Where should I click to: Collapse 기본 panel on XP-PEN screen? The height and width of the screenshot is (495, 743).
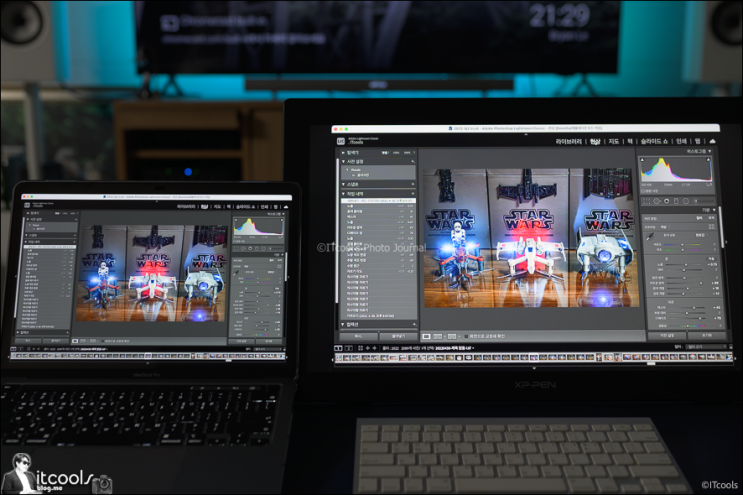click(714, 210)
